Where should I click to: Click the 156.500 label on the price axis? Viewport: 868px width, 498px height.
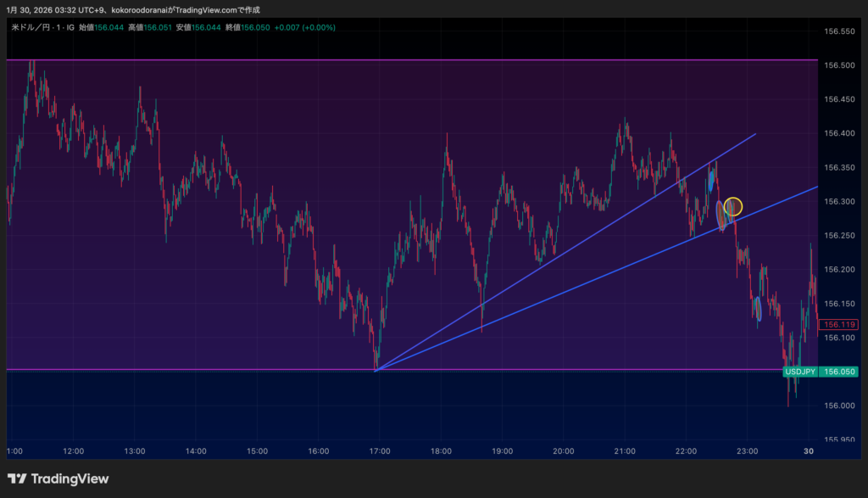pos(838,65)
